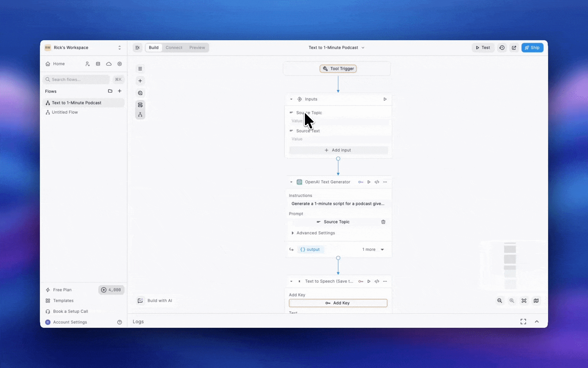Click the Add input button
The height and width of the screenshot is (368, 588).
click(338, 150)
